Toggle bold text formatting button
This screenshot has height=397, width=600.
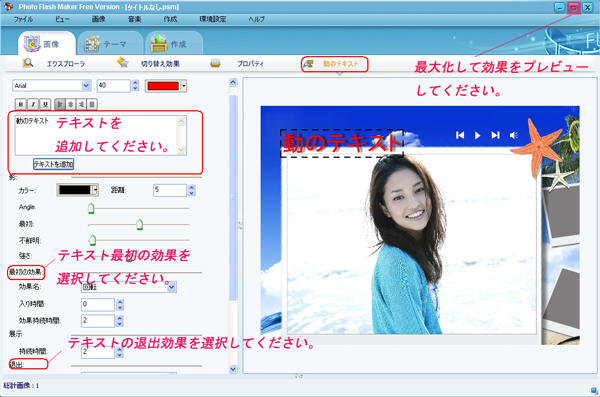tap(21, 104)
